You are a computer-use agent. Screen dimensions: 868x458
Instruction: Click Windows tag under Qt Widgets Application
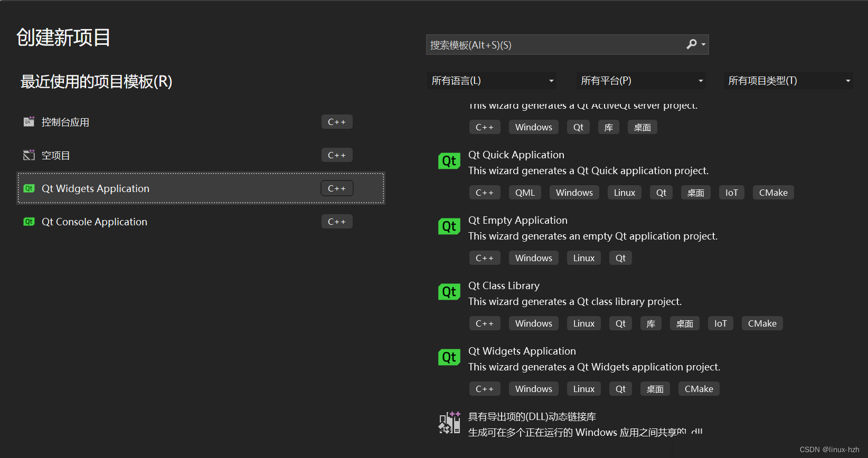point(534,389)
